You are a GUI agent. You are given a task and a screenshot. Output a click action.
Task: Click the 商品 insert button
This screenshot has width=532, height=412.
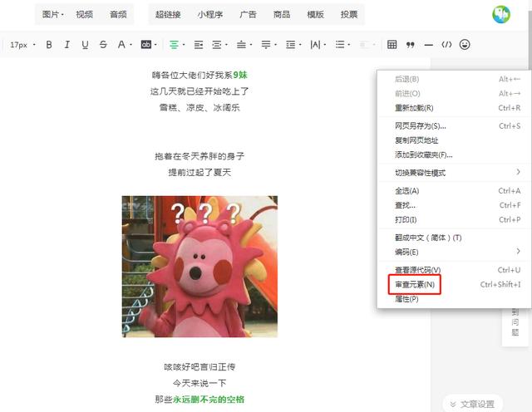(282, 15)
